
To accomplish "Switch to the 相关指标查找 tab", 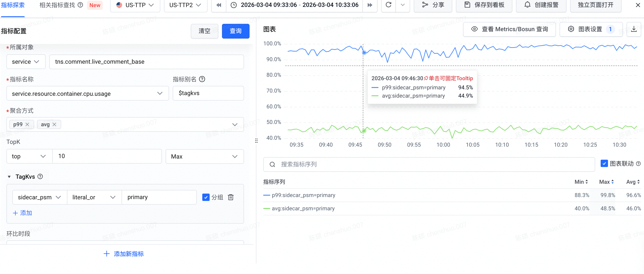I will [x=58, y=5].
